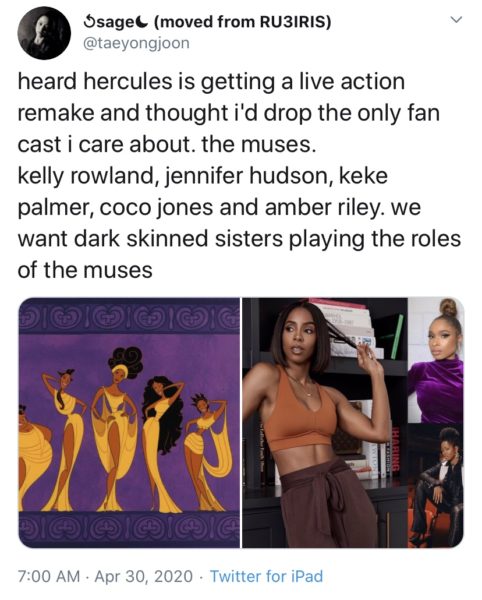The width and height of the screenshot is (482, 600).
Task: Click the 7:00 AM timestamp
Action: click(49, 576)
